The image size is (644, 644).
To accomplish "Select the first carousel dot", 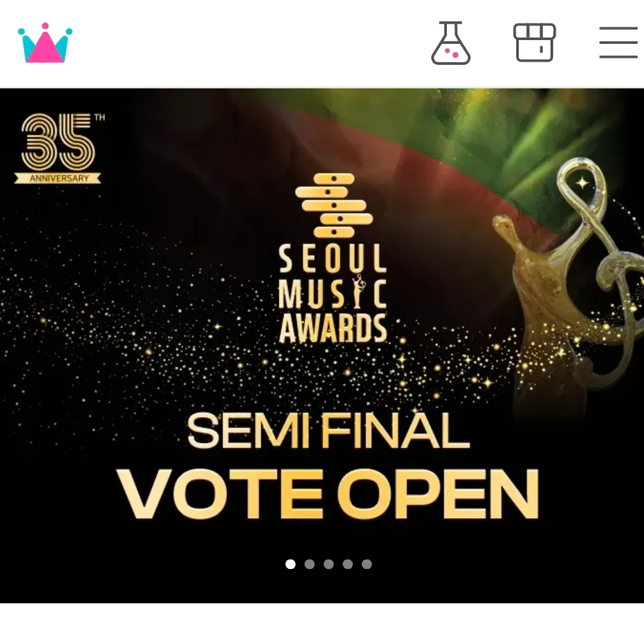I will point(291,565).
